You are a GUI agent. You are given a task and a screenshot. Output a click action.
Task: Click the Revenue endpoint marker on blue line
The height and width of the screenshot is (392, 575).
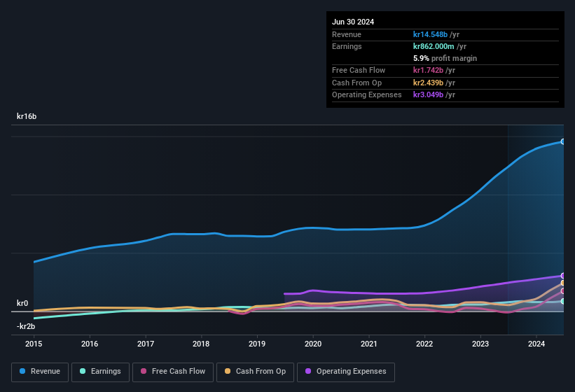point(563,141)
